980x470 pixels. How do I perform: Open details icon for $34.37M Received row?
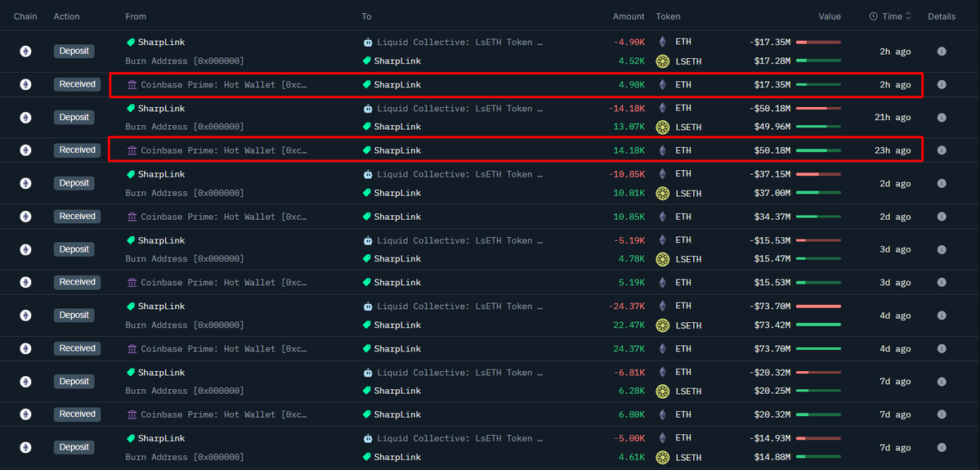pyautogui.click(x=942, y=217)
